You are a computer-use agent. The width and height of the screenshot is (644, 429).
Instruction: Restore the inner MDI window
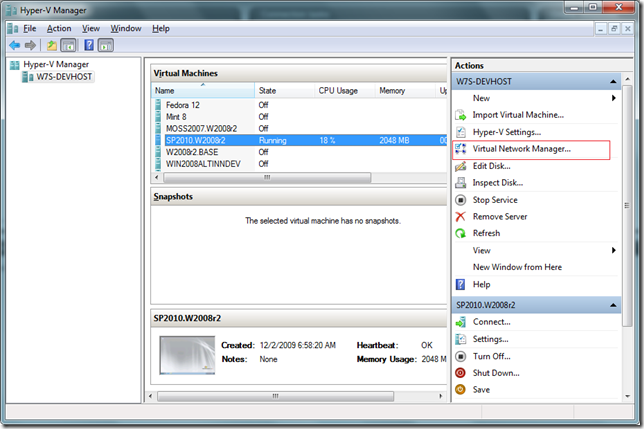pos(614,29)
